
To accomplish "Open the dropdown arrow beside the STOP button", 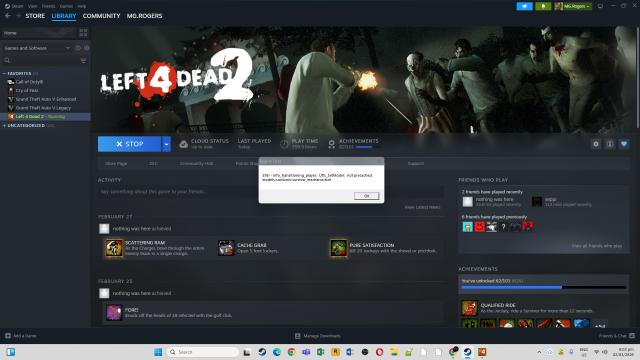I will click(166, 144).
